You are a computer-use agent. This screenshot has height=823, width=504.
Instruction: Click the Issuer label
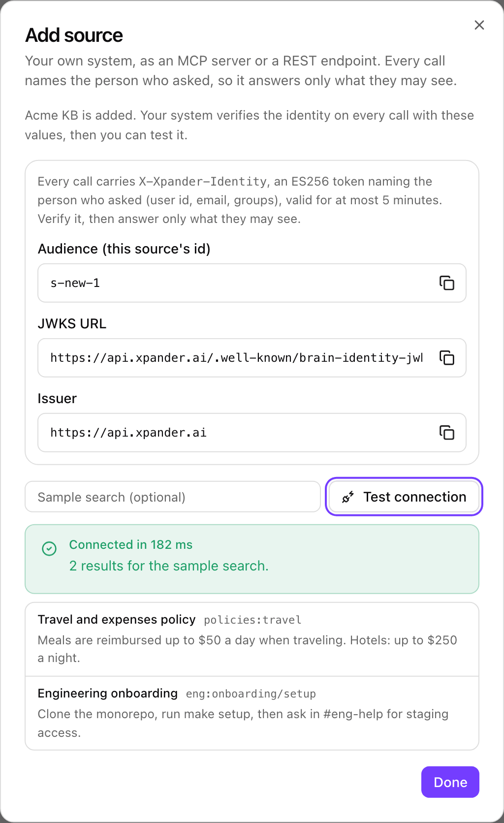[57, 398]
